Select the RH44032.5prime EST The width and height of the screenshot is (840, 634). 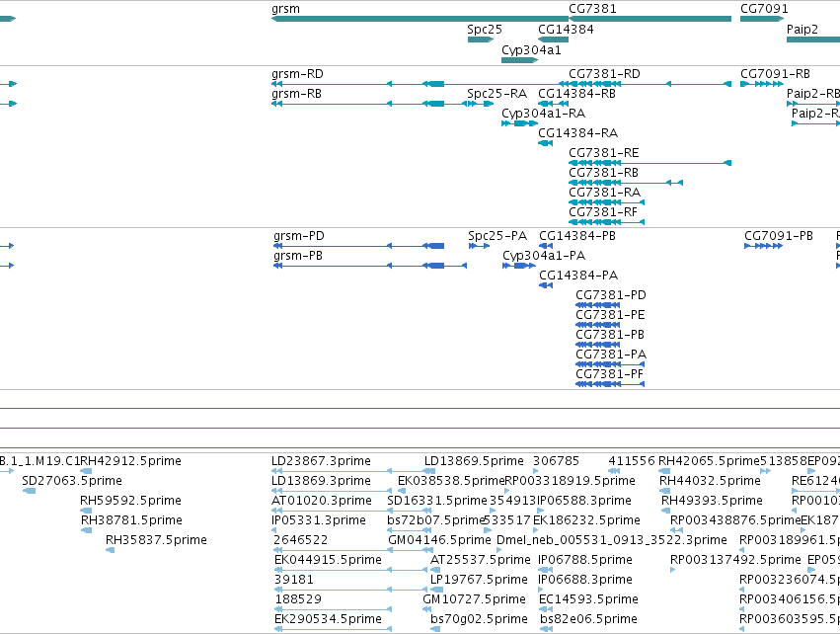[x=665, y=491]
